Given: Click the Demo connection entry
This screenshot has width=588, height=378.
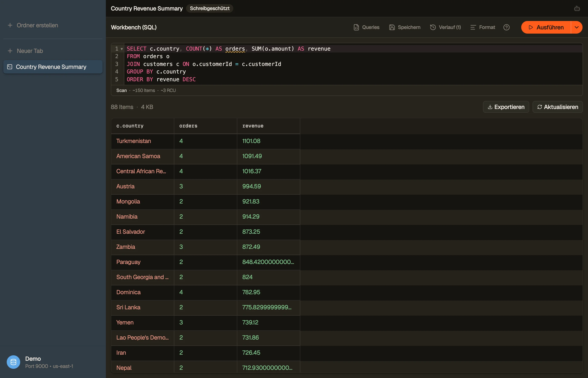Looking at the screenshot, I should click(x=53, y=362).
